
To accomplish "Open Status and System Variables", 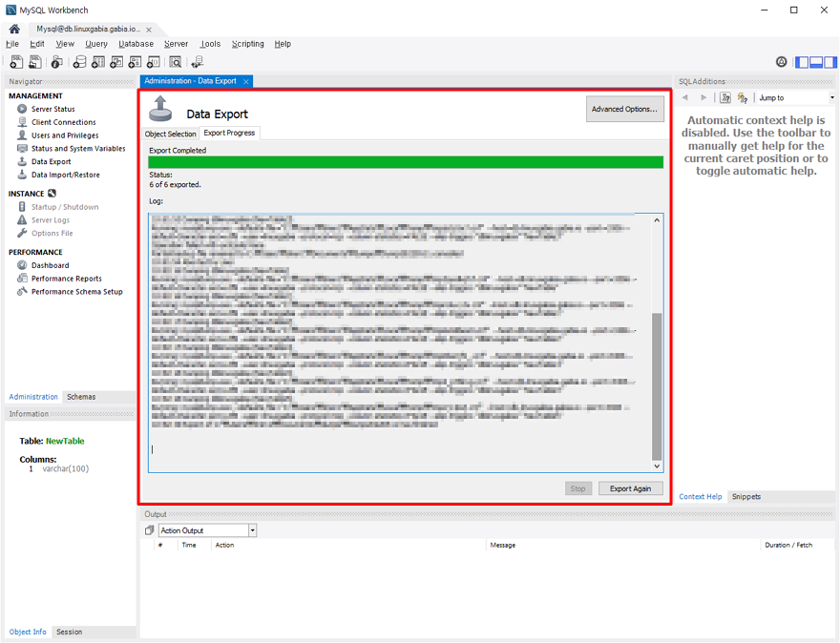I will click(x=78, y=148).
